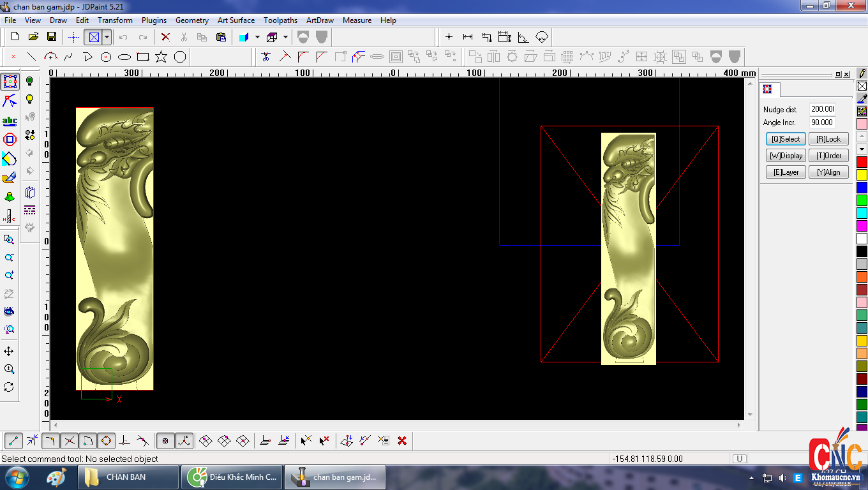
Task: Open dropdown arrow next to selection box tool
Action: pyautogui.click(x=107, y=37)
